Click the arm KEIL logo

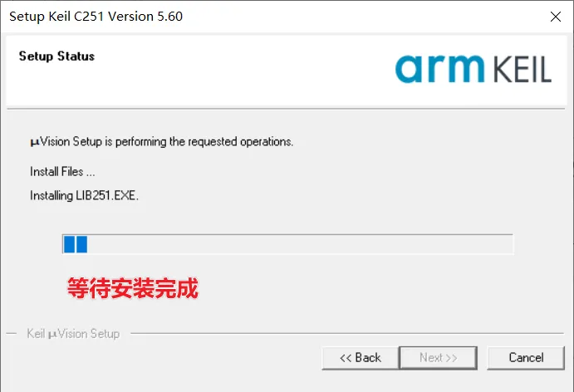[x=473, y=69]
